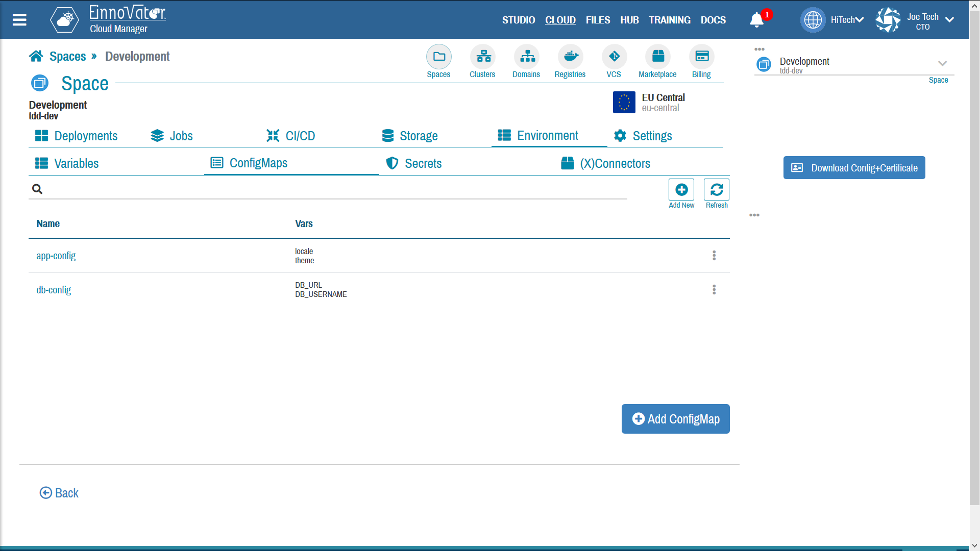Image resolution: width=980 pixels, height=551 pixels.
Task: Select the Secrets sub-tab
Action: click(x=414, y=163)
